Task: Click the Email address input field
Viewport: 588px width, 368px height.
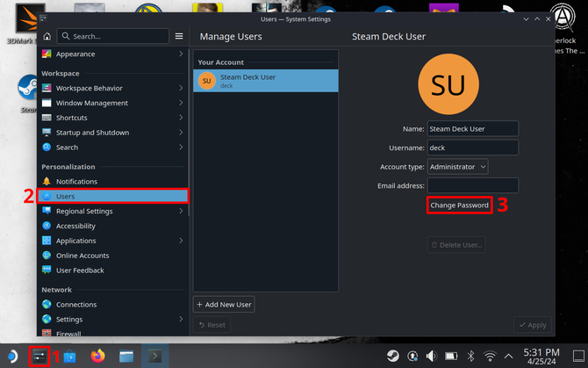Action: 473,185
